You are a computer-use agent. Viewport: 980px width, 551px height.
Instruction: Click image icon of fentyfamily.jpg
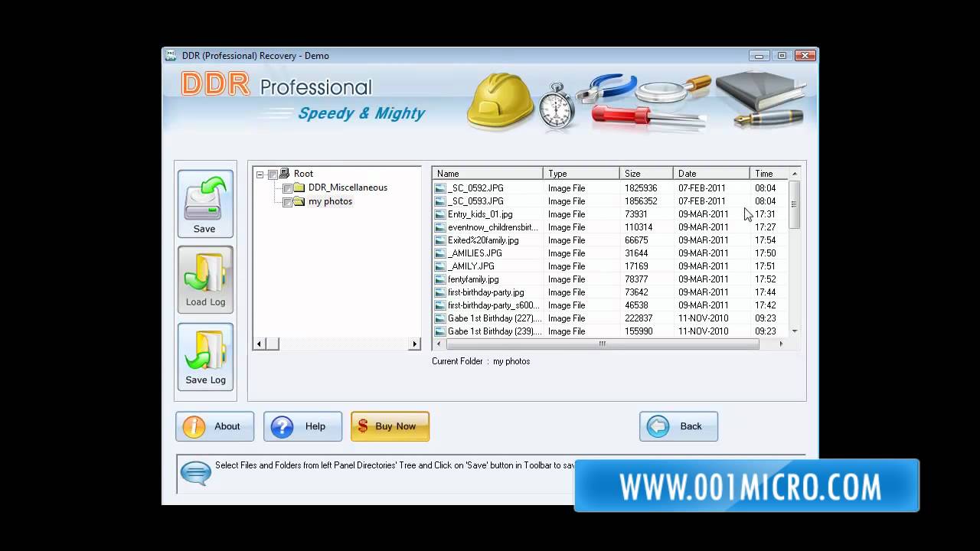(439, 279)
